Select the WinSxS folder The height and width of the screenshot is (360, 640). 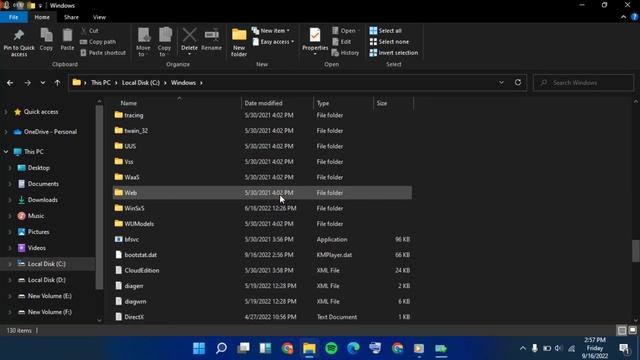pos(262,208)
